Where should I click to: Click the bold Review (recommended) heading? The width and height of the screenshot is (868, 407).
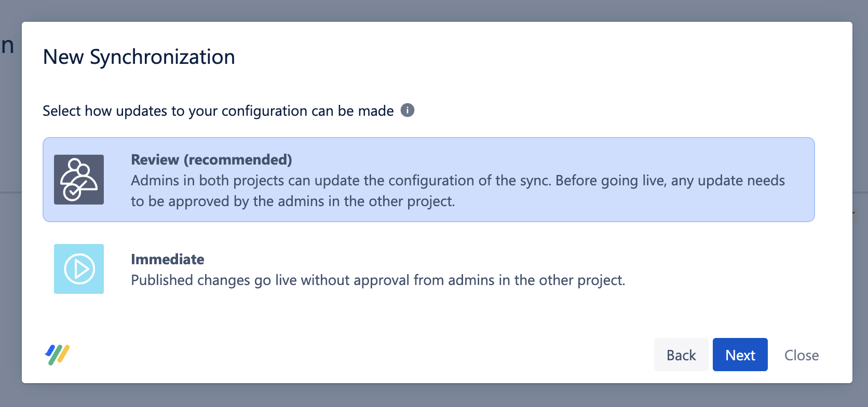click(x=212, y=159)
